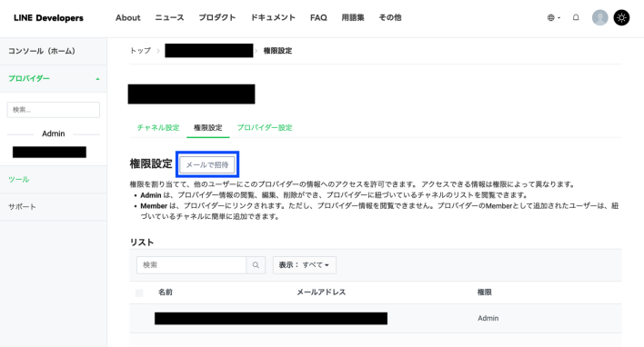Open the language globe selector
Viewport: 644px width, 347px height.
pos(554,17)
